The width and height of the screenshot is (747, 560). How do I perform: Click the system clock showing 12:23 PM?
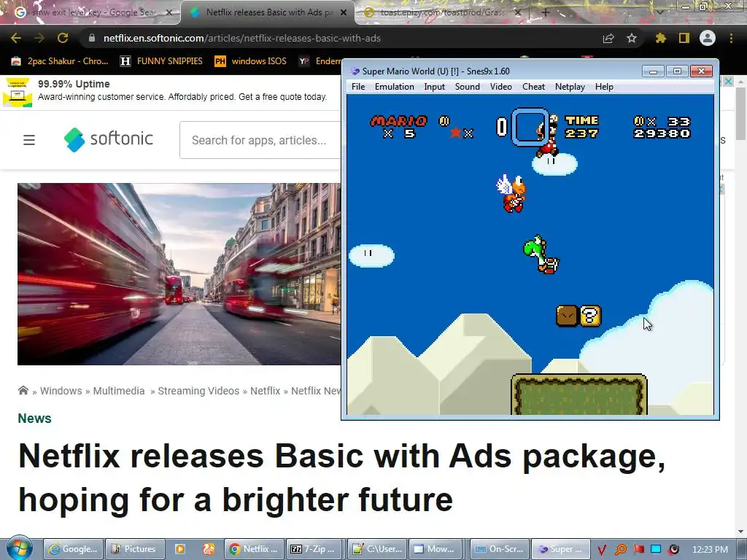tap(710, 549)
